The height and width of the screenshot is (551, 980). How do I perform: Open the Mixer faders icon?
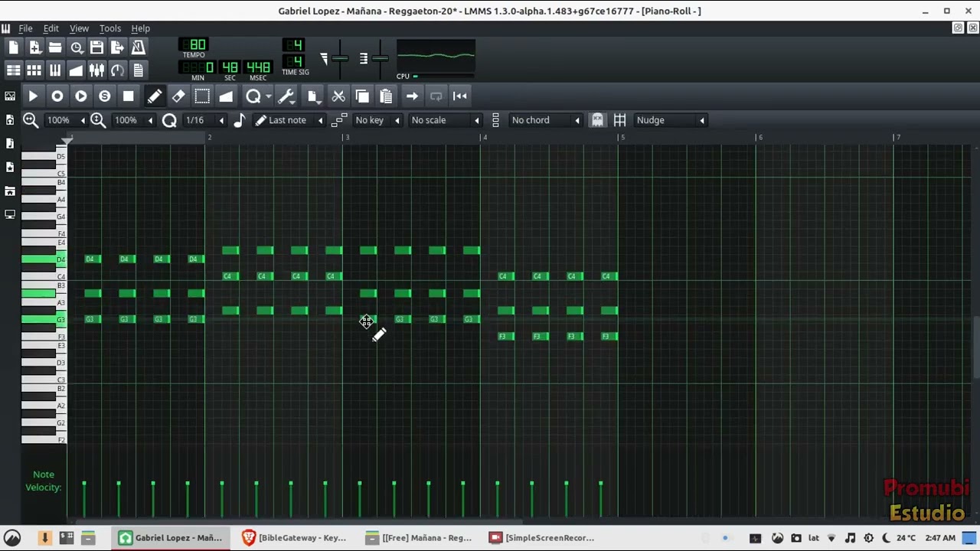(x=96, y=70)
